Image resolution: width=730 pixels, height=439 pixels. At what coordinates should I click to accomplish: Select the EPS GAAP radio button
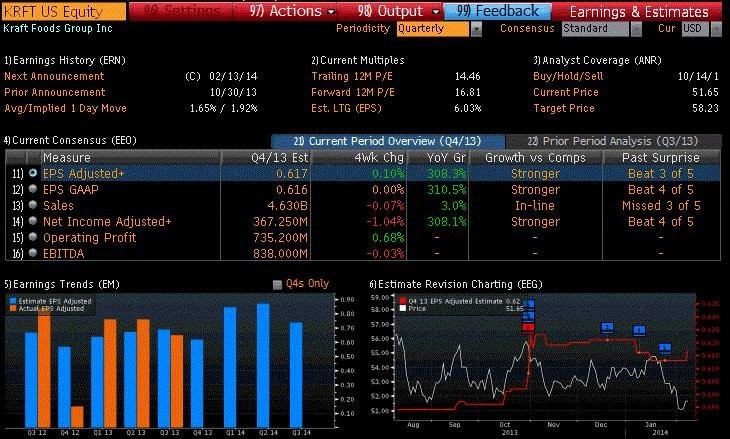[x=33, y=189]
